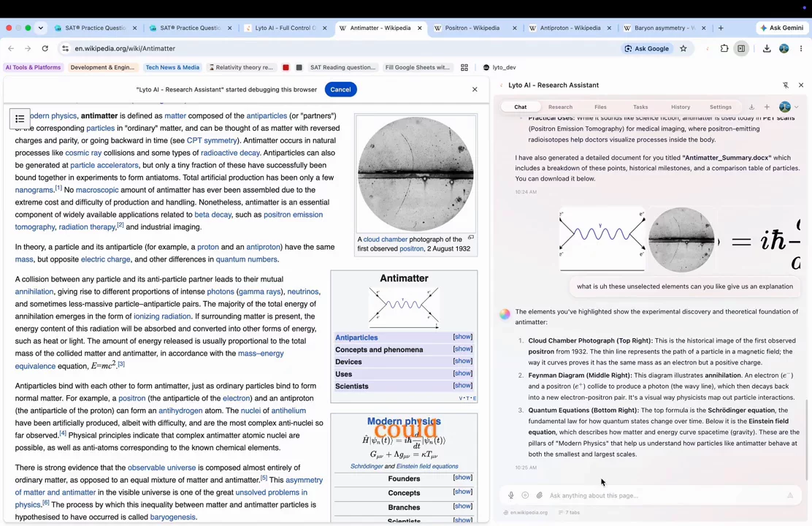The height and width of the screenshot is (526, 812).
Task: Open a new browser tab
Action: click(x=720, y=28)
